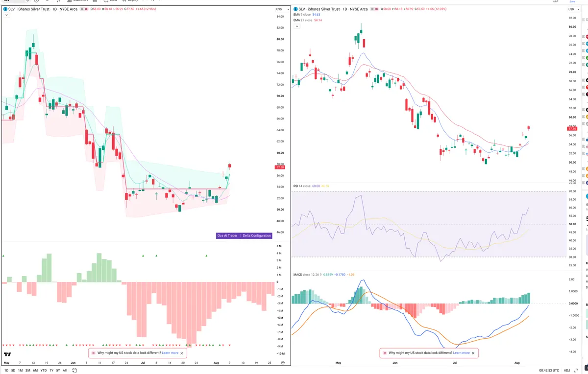
Task: Open the go-to-date calendar icon
Action: coord(75,370)
